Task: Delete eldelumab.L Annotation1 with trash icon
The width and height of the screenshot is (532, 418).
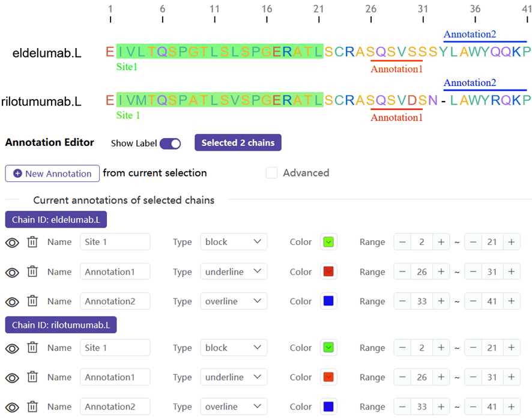Action: pyautogui.click(x=32, y=272)
